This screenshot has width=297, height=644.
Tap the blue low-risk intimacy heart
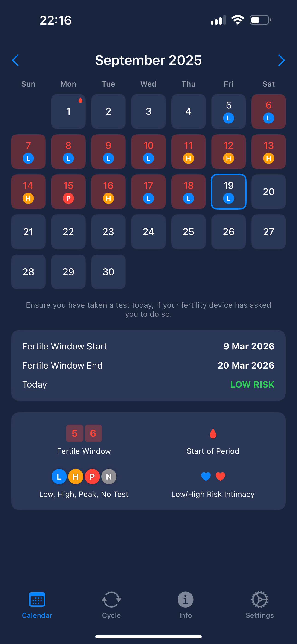pyautogui.click(x=206, y=476)
